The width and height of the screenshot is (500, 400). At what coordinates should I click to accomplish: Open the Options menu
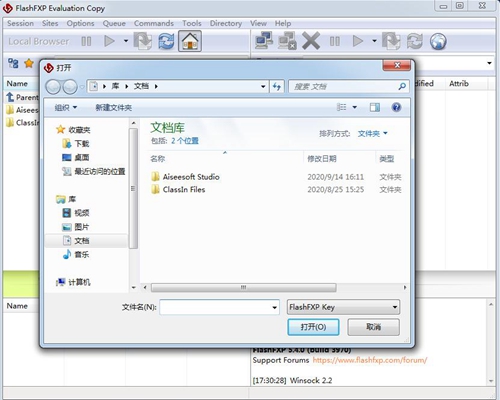pyautogui.click(x=80, y=23)
